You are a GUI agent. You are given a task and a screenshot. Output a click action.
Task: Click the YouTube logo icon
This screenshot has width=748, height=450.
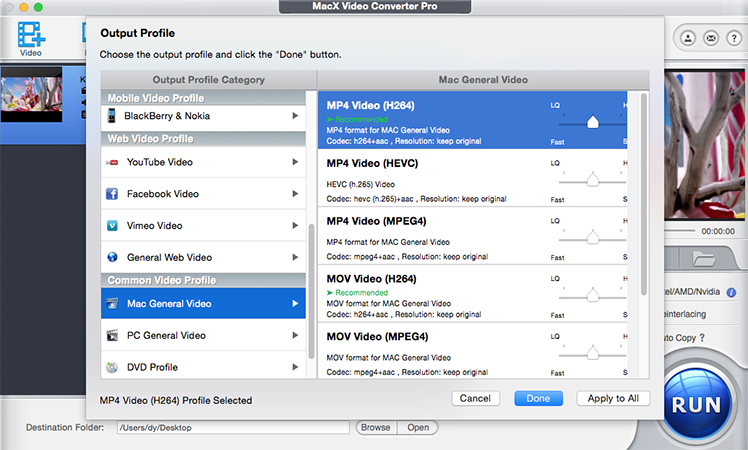click(x=112, y=162)
